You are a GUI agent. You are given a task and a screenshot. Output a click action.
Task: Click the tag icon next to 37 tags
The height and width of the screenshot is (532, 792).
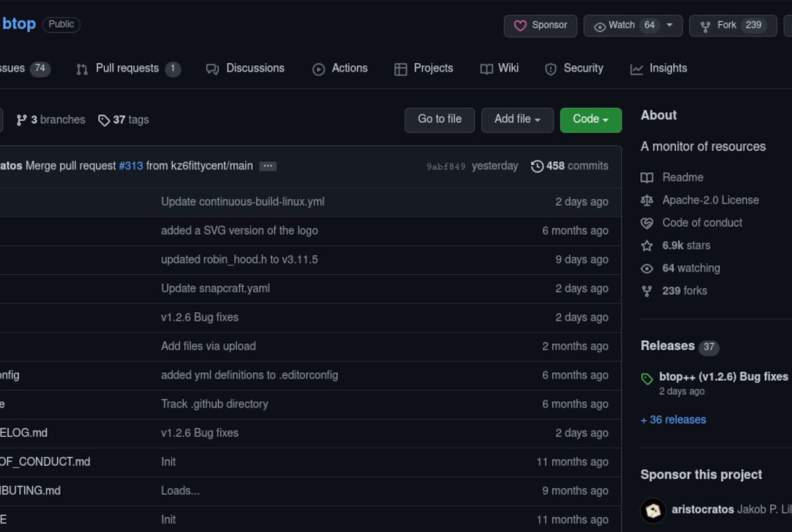104,120
